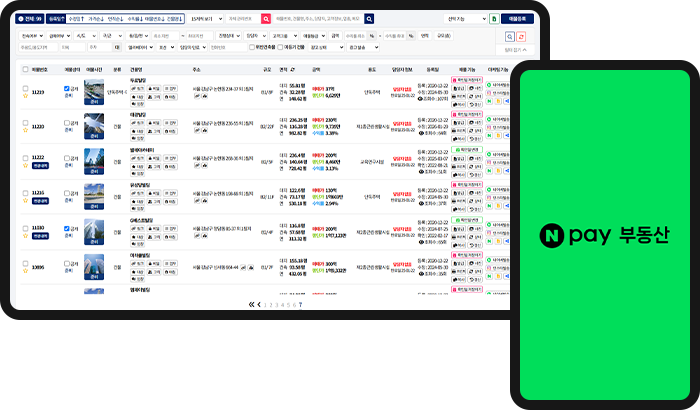This screenshot has width=700, height=410.
Task: Star listing 11222 as favorite
Action: coord(25,165)
